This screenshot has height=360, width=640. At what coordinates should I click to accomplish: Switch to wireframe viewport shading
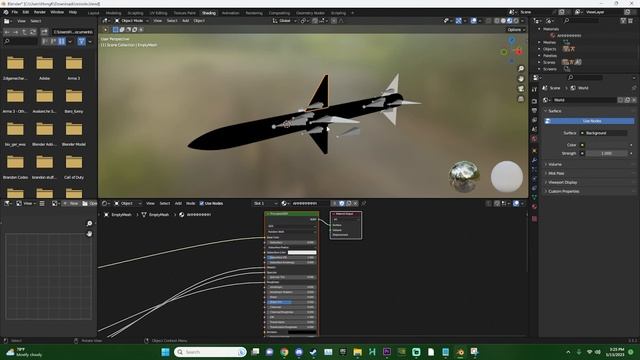point(497,21)
